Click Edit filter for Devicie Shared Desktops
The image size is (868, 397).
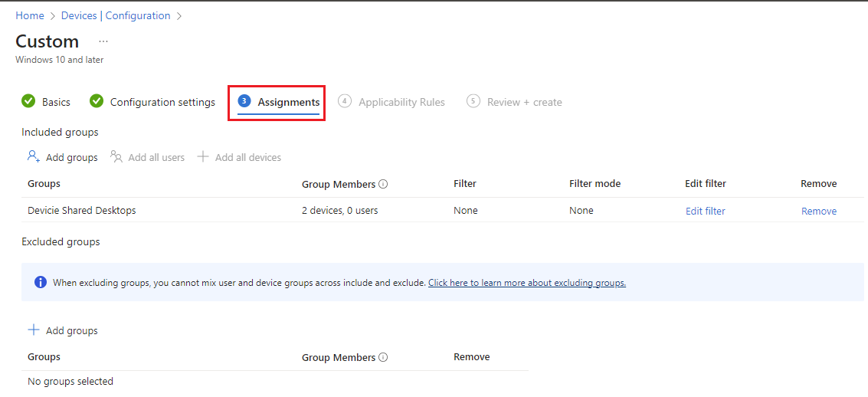tap(705, 211)
